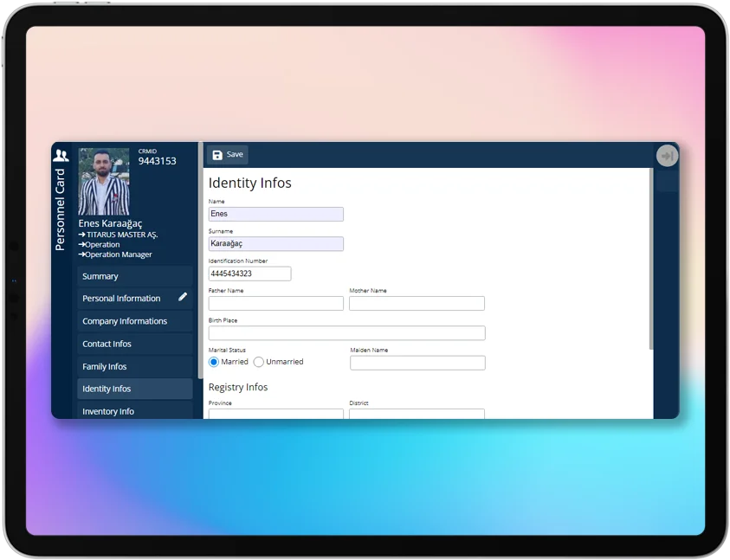This screenshot has width=730, height=560.
Task: Click inside the Birth Place field
Action: click(346, 333)
